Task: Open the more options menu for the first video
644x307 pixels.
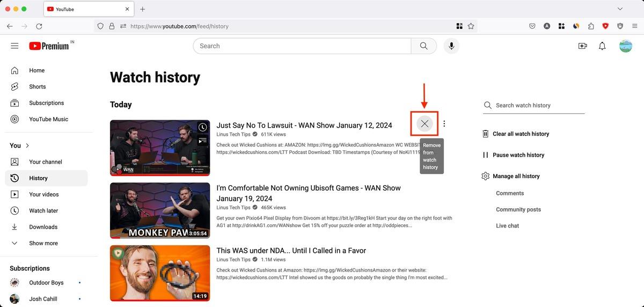Action: 444,124
